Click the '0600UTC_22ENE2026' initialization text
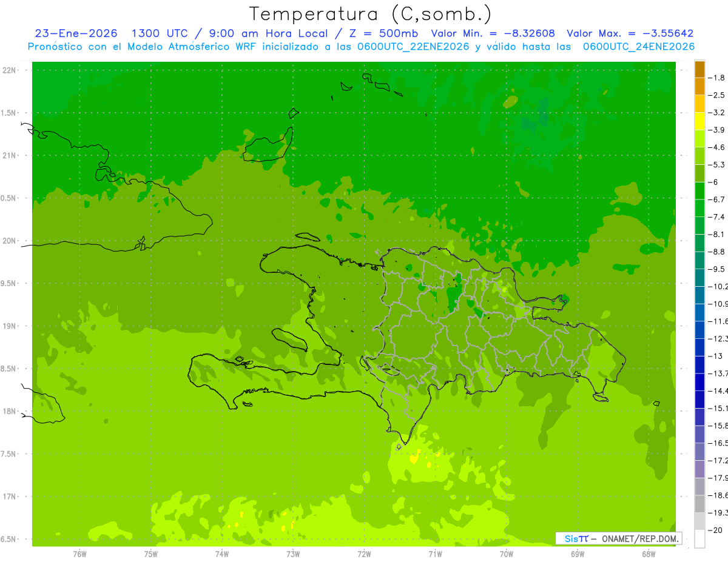The height and width of the screenshot is (562, 728). (x=414, y=47)
